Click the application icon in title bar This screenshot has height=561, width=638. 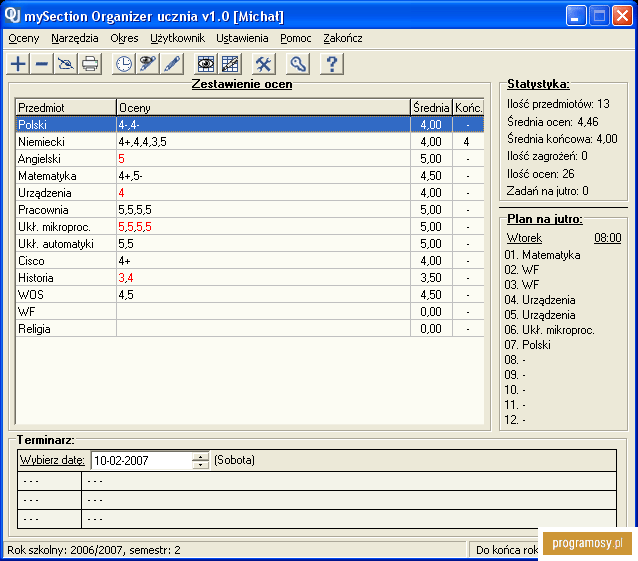click(x=12, y=15)
